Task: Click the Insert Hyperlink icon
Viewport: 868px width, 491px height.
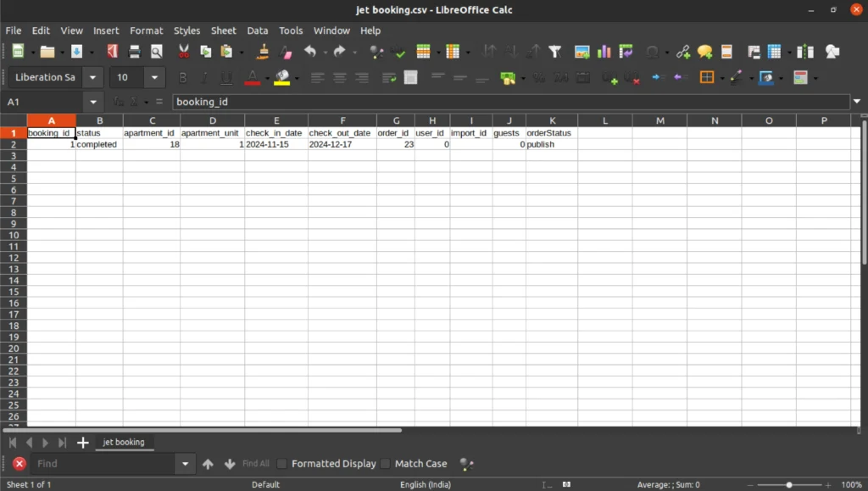Action: pos(682,52)
